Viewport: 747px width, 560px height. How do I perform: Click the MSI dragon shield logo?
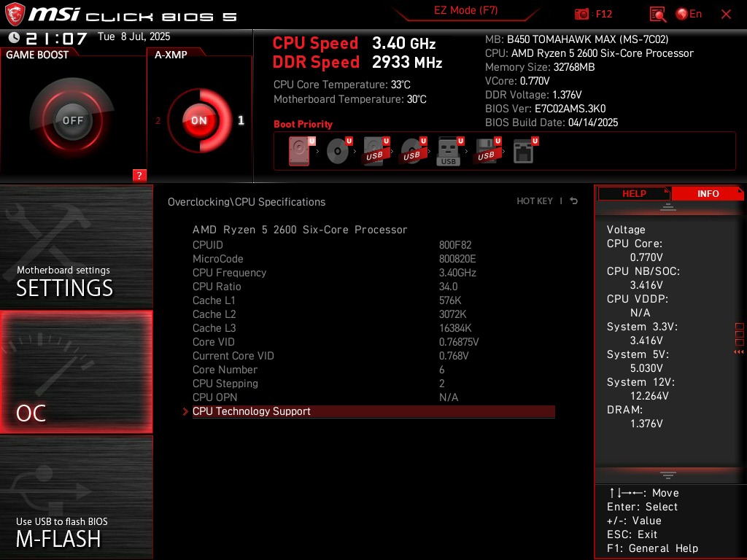[15, 15]
